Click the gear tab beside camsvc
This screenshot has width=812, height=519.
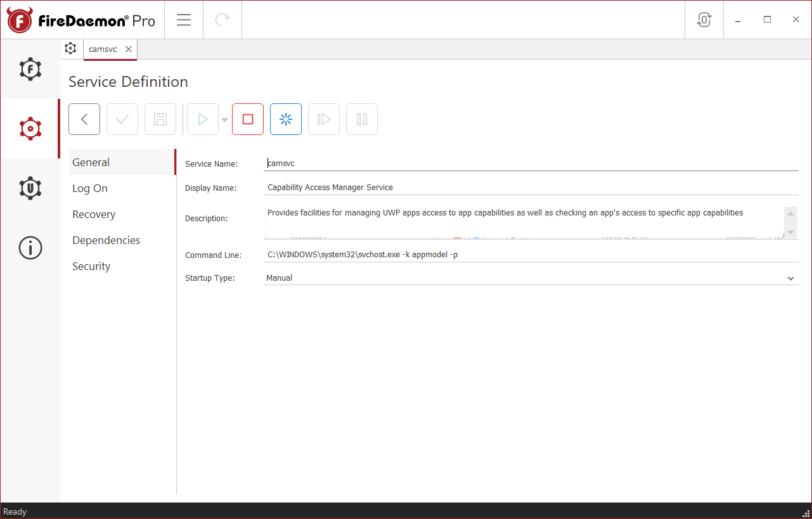click(70, 49)
